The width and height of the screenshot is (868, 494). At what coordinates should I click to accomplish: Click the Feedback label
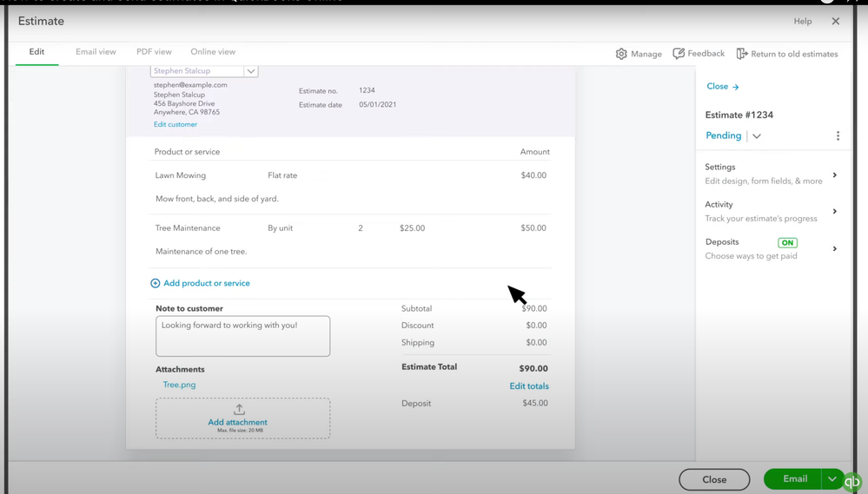click(x=706, y=54)
